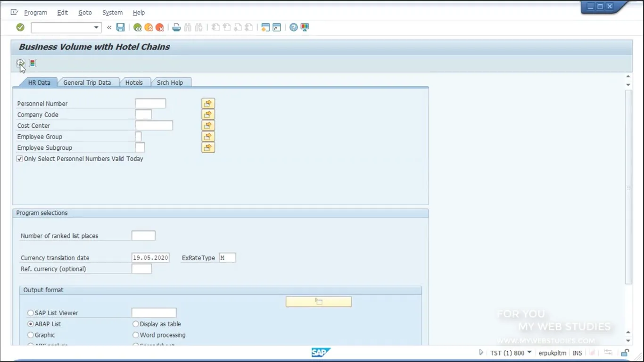Screen dimensions: 644x362
Task: Click the erpukpltm server status text
Action: 553,353
